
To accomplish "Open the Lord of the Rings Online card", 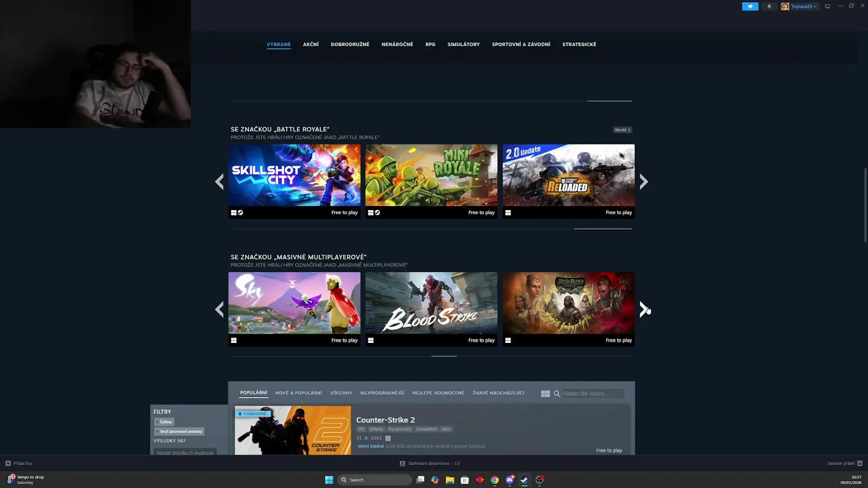I will point(568,309).
